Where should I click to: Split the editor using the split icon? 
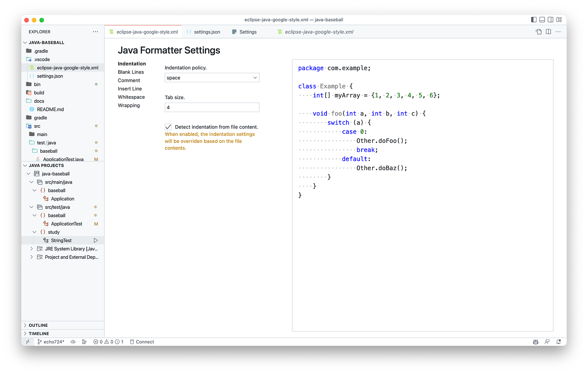(x=548, y=32)
